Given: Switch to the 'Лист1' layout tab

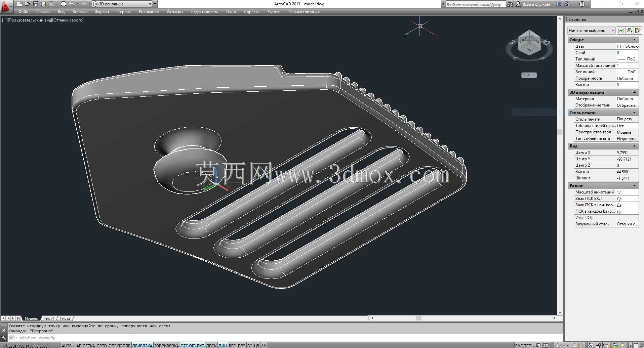Looking at the screenshot, I should point(49,318).
